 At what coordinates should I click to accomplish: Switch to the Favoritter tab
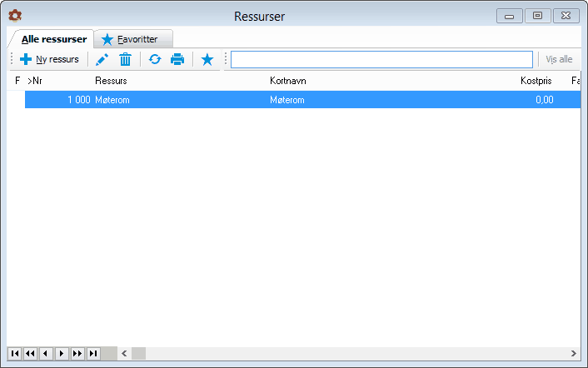tap(133, 39)
